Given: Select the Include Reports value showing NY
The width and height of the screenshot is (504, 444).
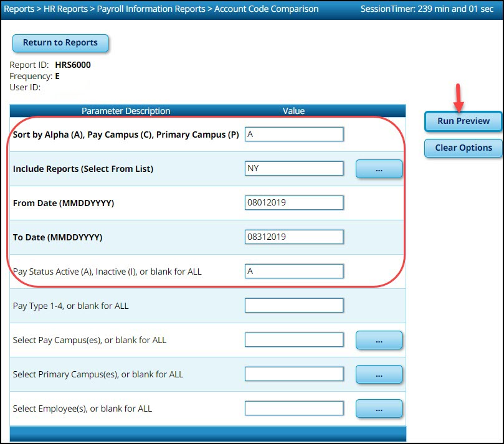Looking at the screenshot, I should tap(294, 168).
